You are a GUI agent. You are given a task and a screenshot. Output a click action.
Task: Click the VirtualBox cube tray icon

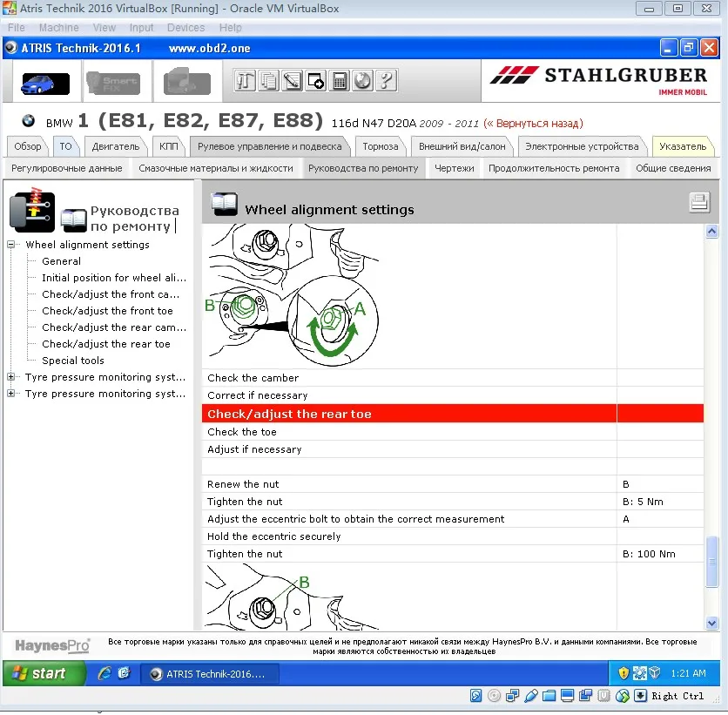click(655, 672)
